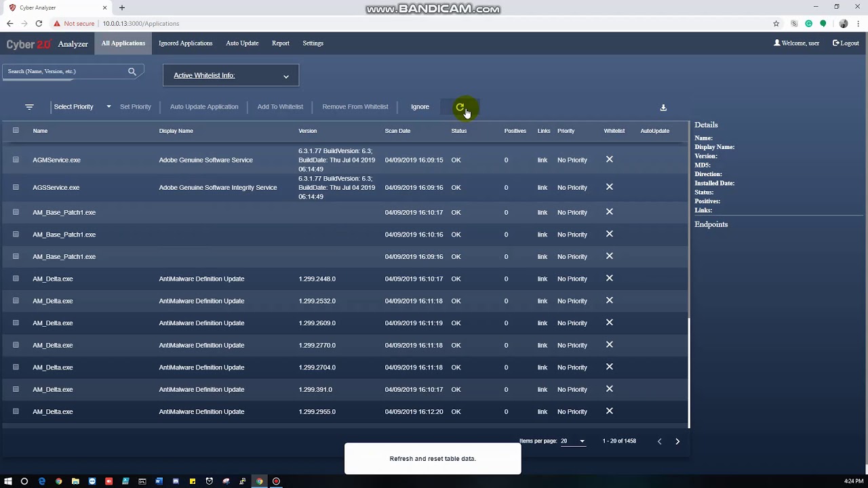Open Auto Update tab
Screen dimensions: 868x488
(242, 43)
